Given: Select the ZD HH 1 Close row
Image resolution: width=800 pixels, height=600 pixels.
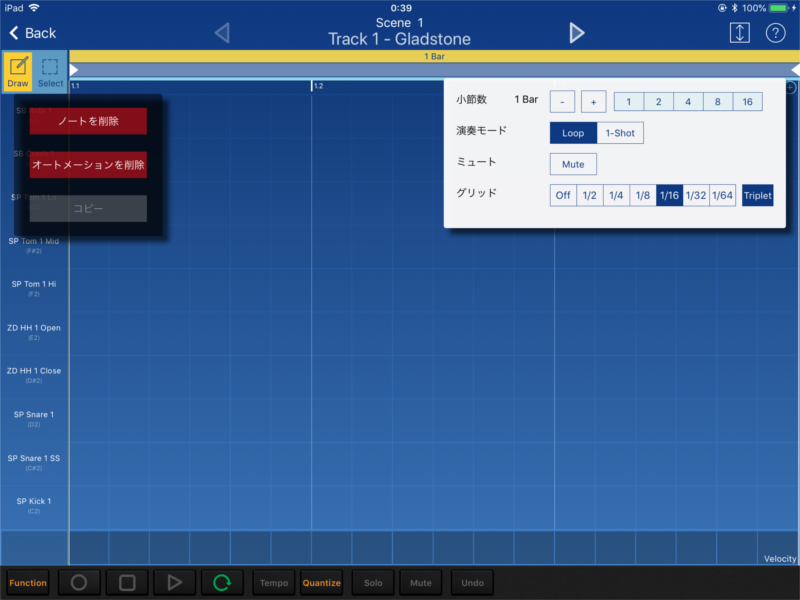Looking at the screenshot, I should (x=34, y=375).
